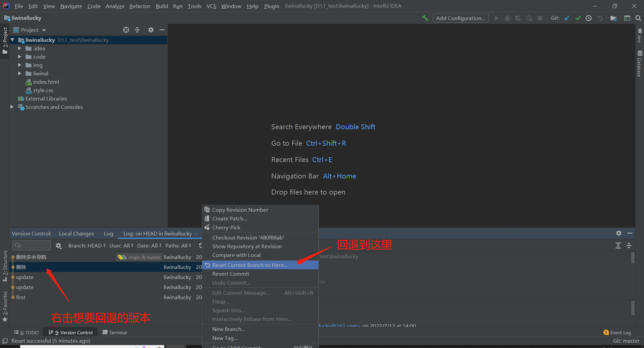Click the Run with Coverage icon

[x=518, y=18]
